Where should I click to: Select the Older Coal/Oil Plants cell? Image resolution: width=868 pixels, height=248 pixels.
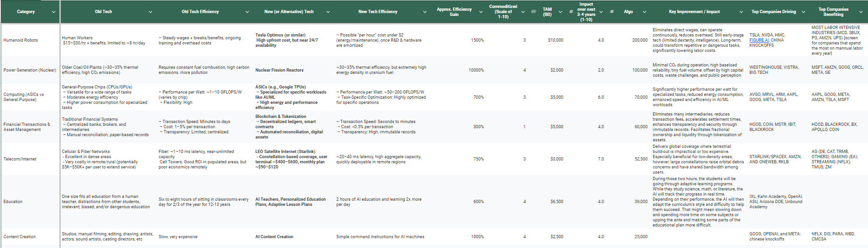coord(108,70)
